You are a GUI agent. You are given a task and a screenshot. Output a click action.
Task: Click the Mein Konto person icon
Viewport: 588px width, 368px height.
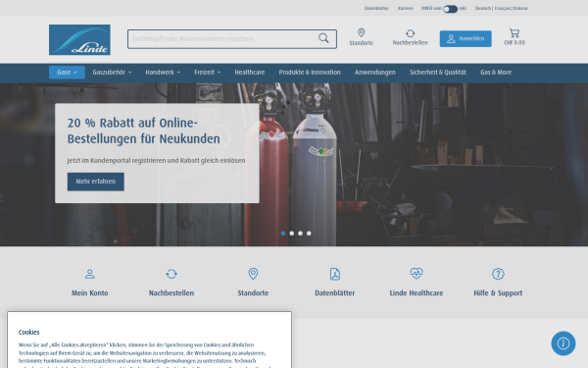click(89, 274)
